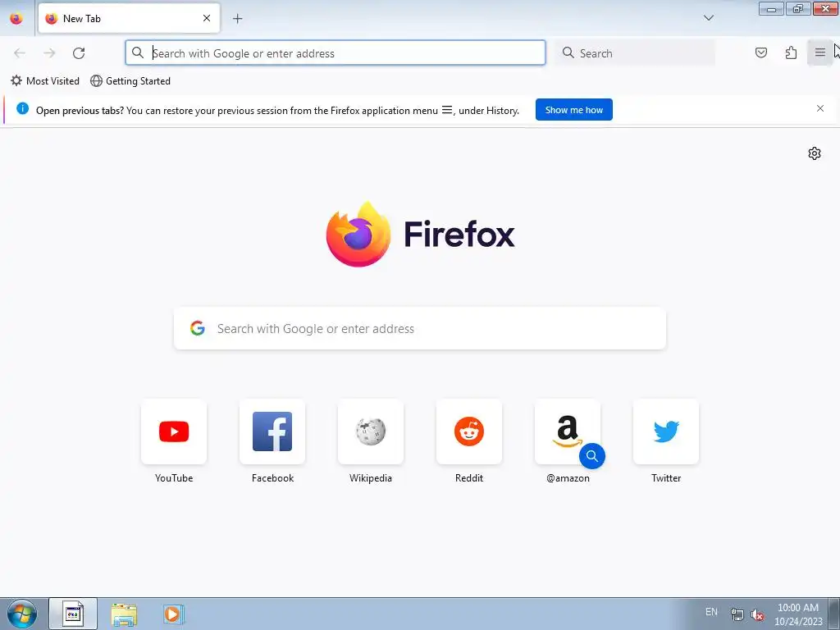The image size is (840, 630).
Task: Open new tab personalize gear icon
Action: tap(815, 153)
